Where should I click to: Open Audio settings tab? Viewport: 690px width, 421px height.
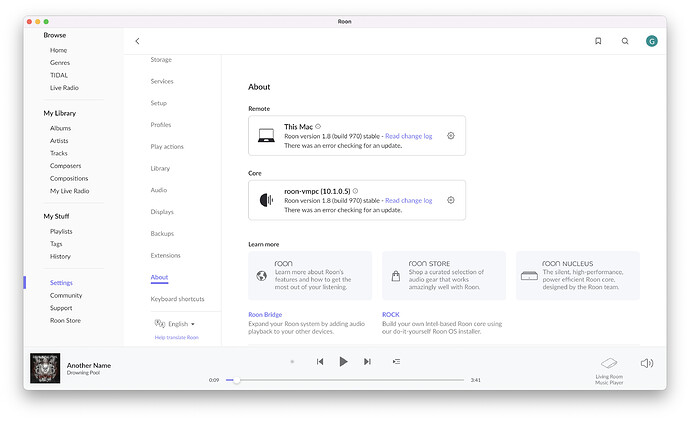tap(158, 190)
